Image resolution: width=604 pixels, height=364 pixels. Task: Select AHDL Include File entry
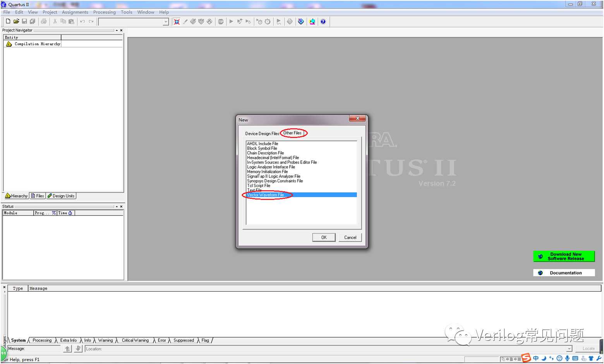coord(263,144)
